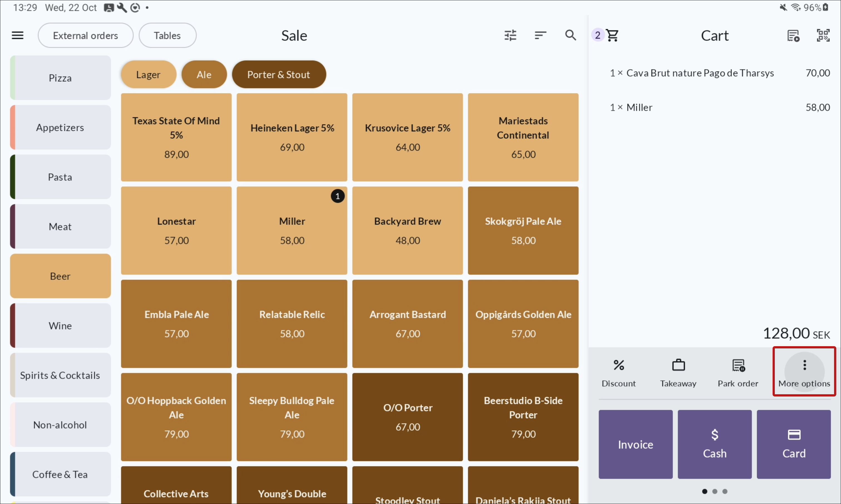Viewport: 841px width, 504px height.
Task: Switch to Spirits & Cocktails category
Action: pos(60,375)
